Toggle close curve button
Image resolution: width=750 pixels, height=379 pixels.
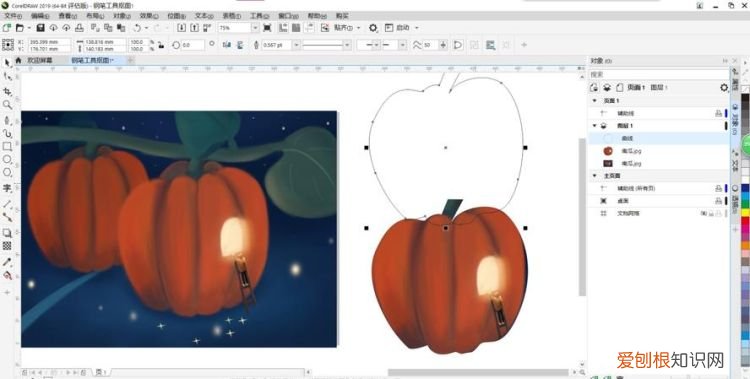(x=458, y=45)
